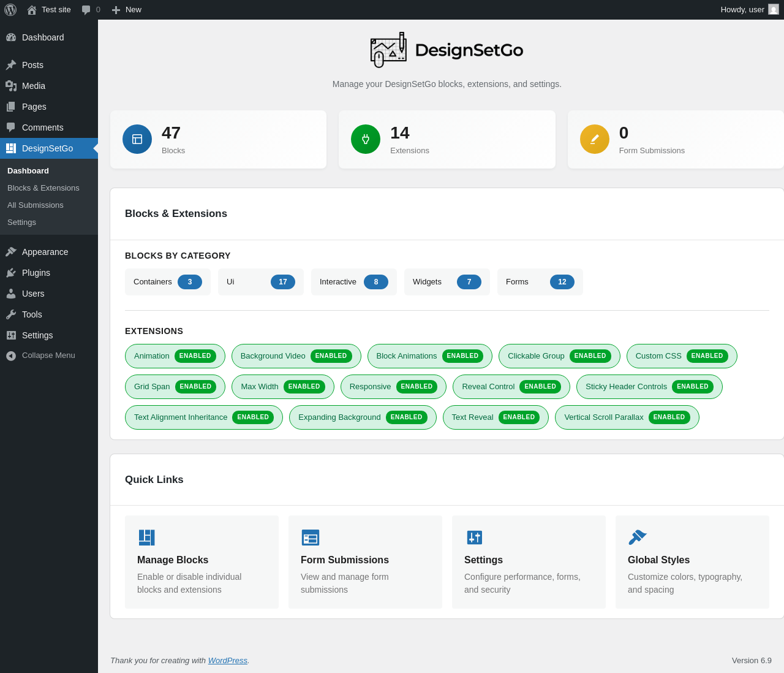Click the Text Alignment Inheritance extension pill
This screenshot has height=673, width=784.
pos(204,417)
